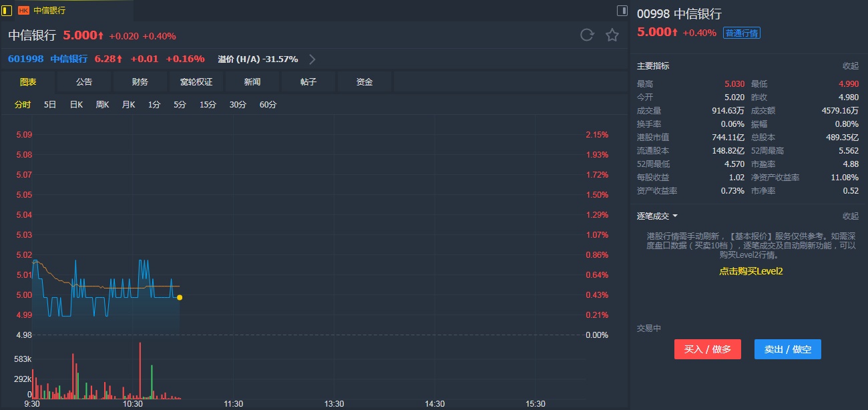Toggle the left sidebar panel icon
The image size is (868, 410).
(7, 10)
